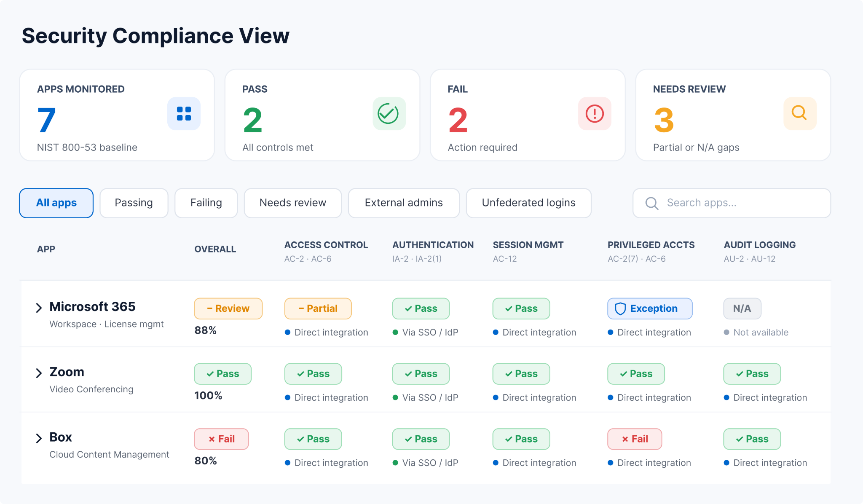
Task: Click Zoom privileged accounts Pass badge
Action: [x=636, y=374]
